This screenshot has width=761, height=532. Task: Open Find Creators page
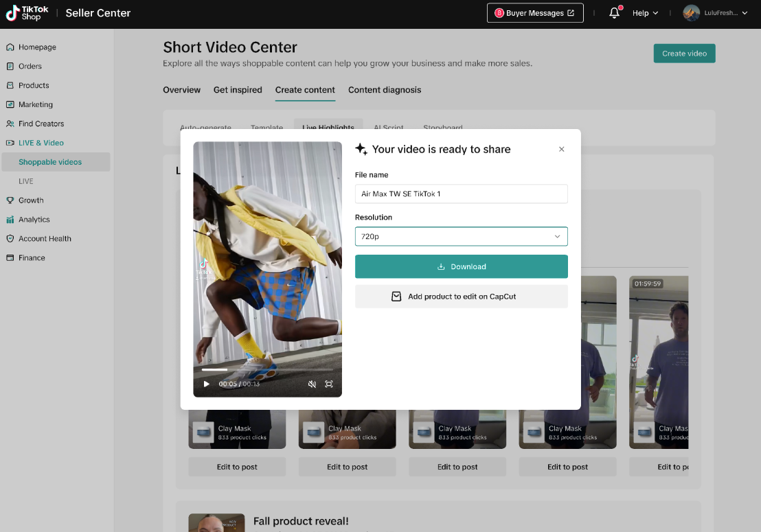coord(41,124)
